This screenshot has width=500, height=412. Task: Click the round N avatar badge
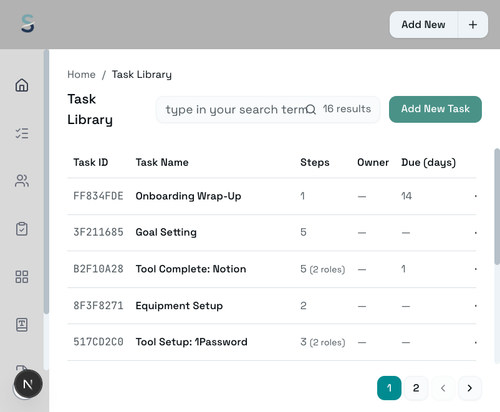pos(28,384)
